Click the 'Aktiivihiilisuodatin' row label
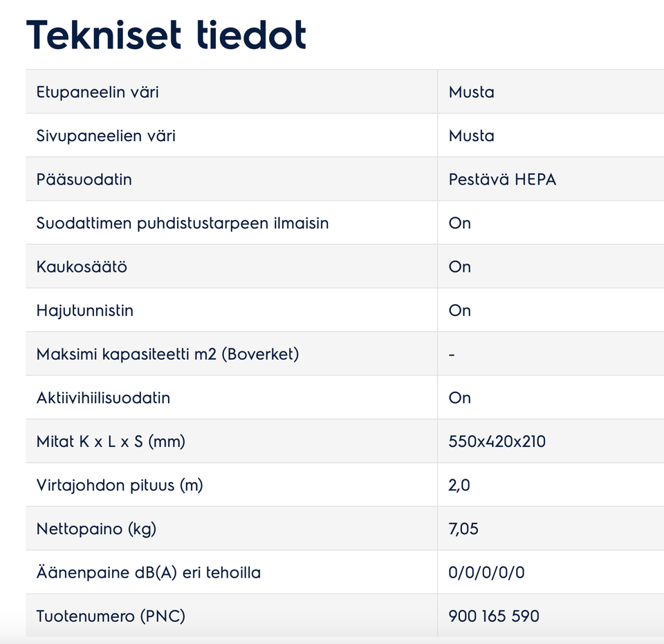Image resolution: width=664 pixels, height=644 pixels. (x=103, y=397)
